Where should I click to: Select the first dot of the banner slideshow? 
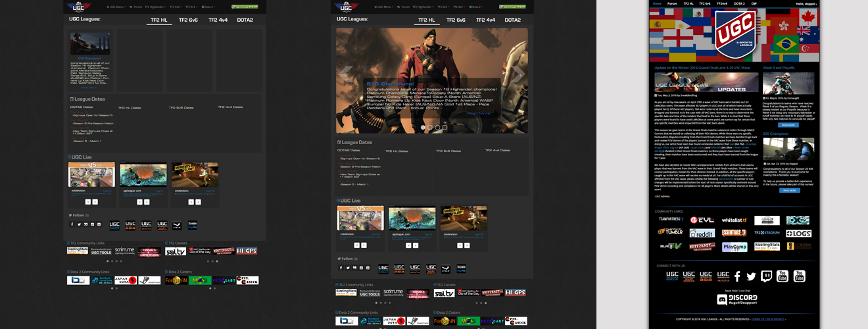(x=423, y=127)
